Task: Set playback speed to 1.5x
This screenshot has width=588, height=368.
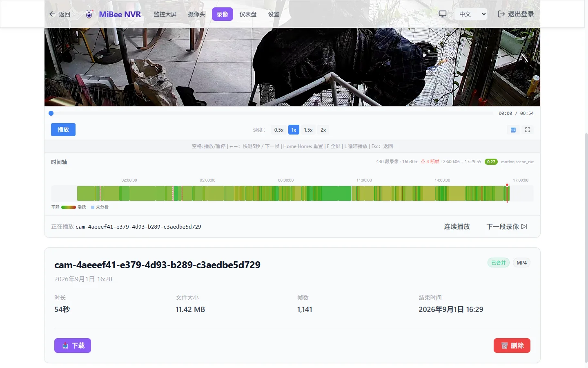Action: [x=308, y=130]
